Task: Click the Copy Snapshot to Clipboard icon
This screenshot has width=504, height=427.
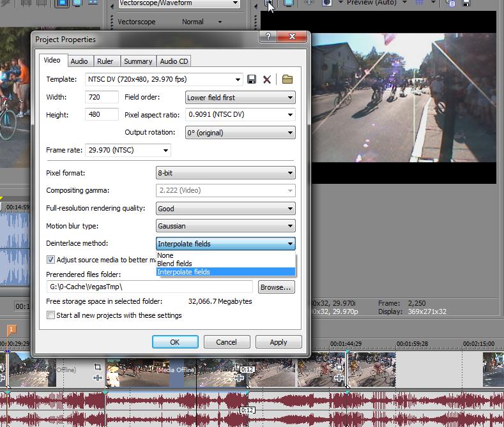Action: (452, 3)
